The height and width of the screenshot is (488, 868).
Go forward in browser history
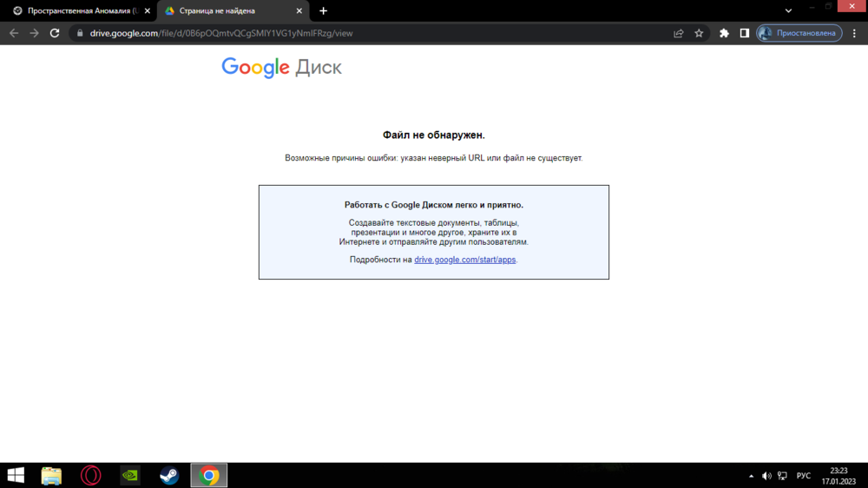(35, 33)
